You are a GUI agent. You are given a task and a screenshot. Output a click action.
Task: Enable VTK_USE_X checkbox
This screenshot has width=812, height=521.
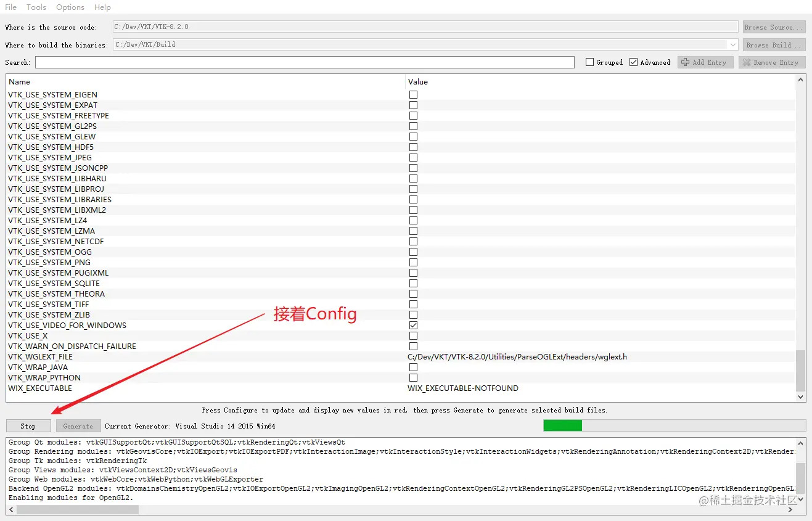413,336
